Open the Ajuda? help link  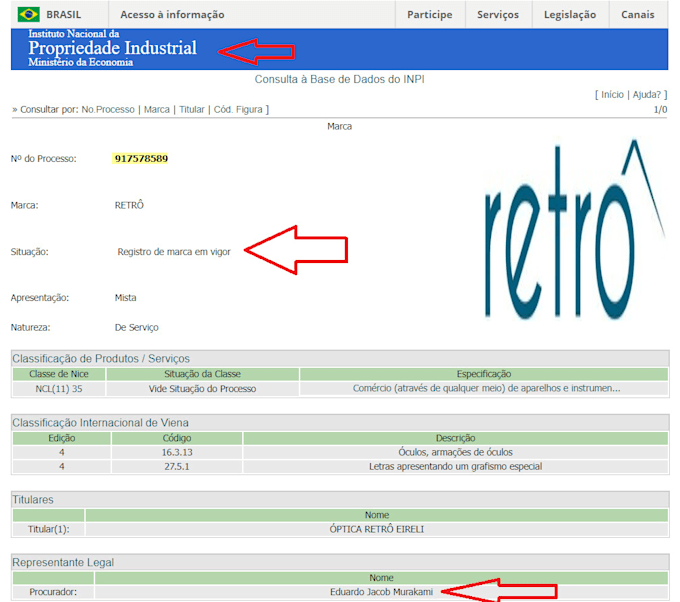647,95
